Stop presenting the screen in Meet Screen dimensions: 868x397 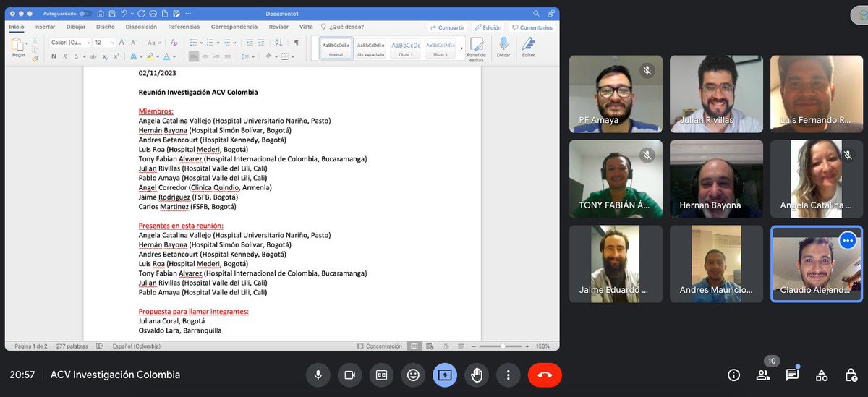tap(444, 375)
